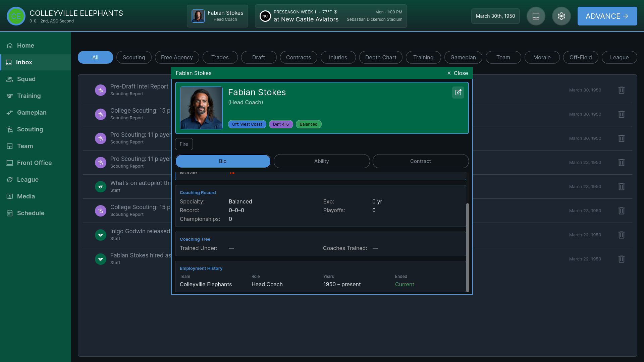
Task: Click the ADVANCE button
Action: click(607, 16)
